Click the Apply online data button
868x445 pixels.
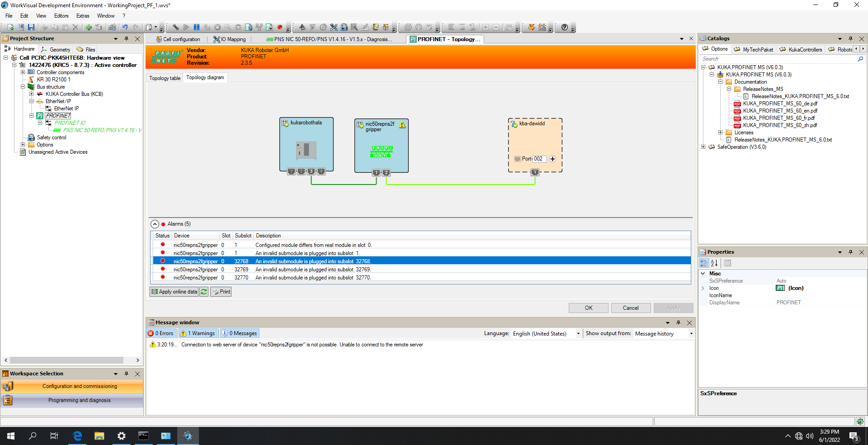(x=174, y=292)
